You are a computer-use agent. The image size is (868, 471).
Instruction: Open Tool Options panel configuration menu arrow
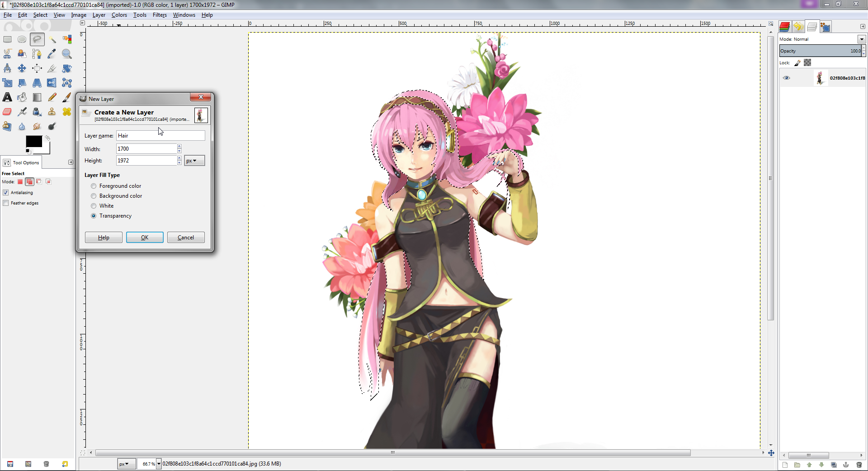(71, 162)
